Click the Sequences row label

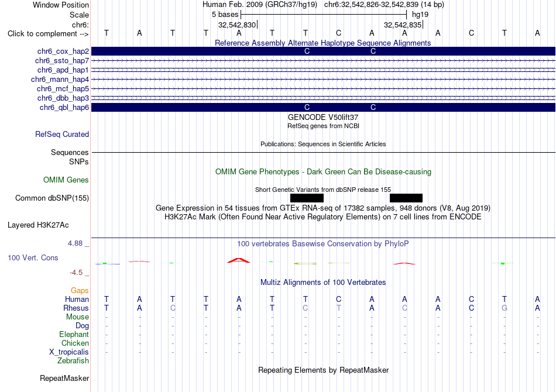click(x=70, y=152)
